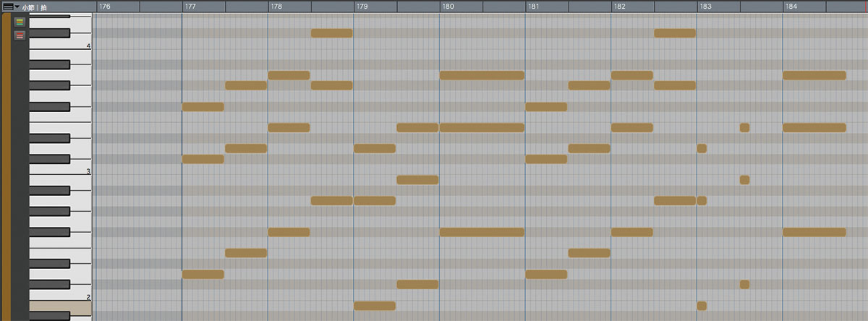Jump to bar 178 on the ruler
Screen dimensions: 868x321
pos(276,6)
